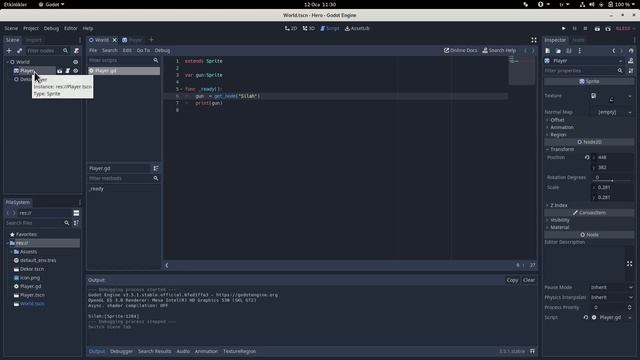
Task: Click the Filter properties search field
Action: (584, 71)
